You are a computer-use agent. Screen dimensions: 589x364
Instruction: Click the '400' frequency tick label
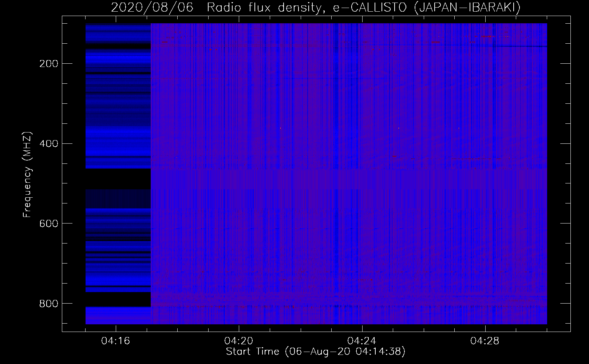click(x=48, y=143)
